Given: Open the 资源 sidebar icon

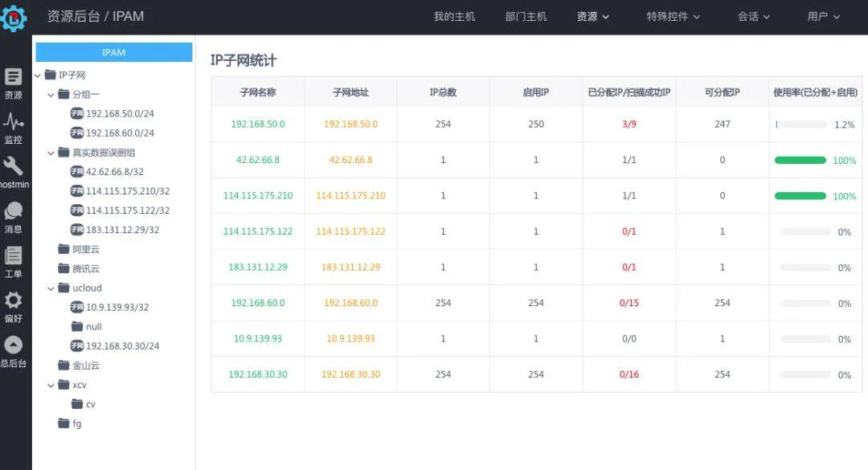Looking at the screenshot, I should pyautogui.click(x=14, y=76).
